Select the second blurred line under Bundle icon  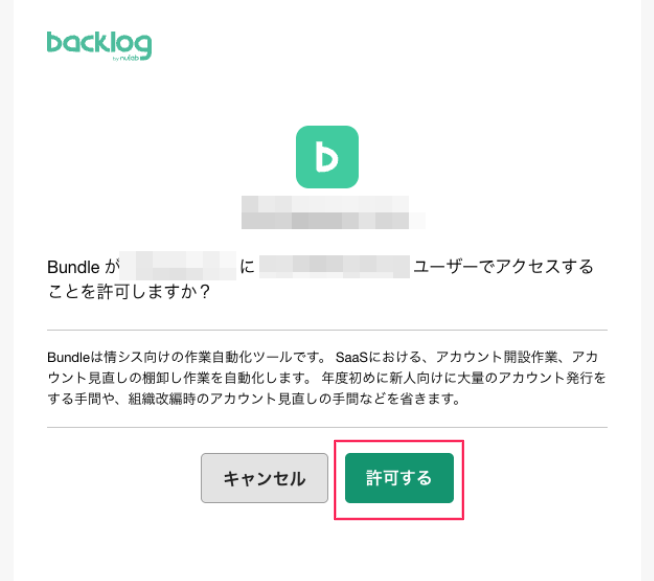(x=334, y=221)
